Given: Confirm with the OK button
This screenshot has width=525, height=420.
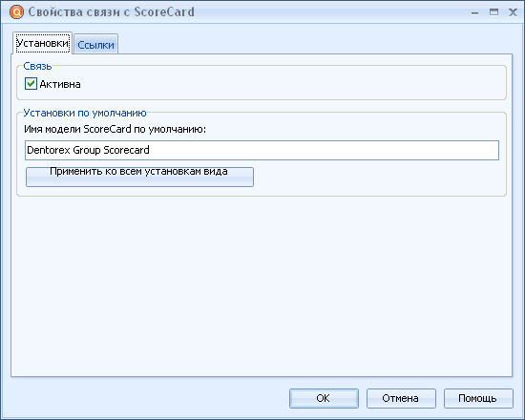Looking at the screenshot, I should (x=324, y=398).
